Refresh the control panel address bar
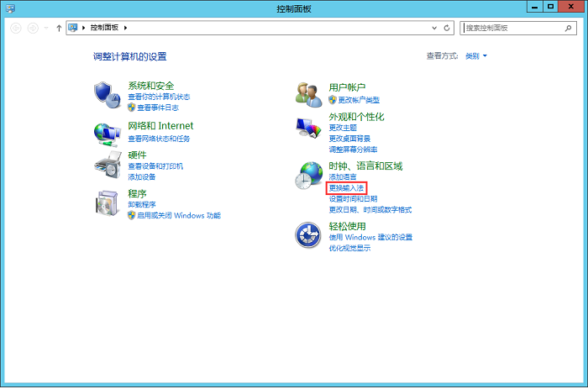Viewport: 588px width, 389px height. click(x=447, y=28)
